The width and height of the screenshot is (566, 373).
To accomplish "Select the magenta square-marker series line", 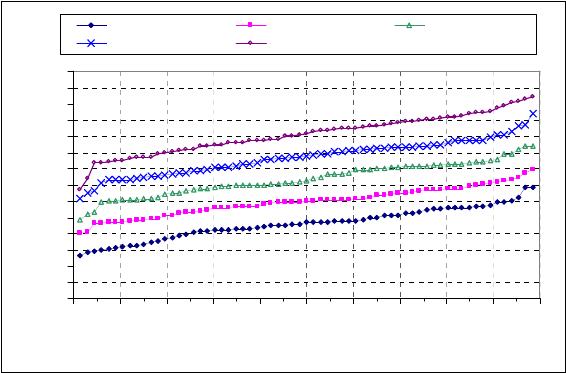I will tap(306, 200).
